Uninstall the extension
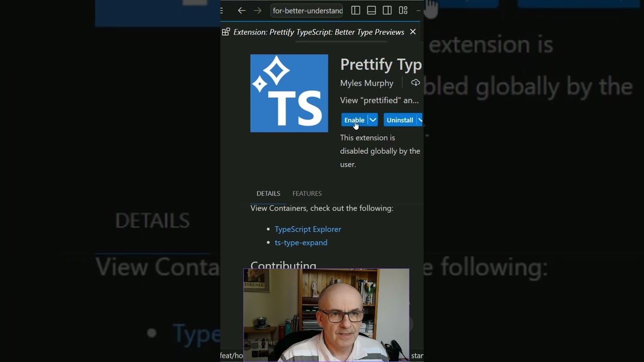The height and width of the screenshot is (362, 644). pyautogui.click(x=400, y=120)
